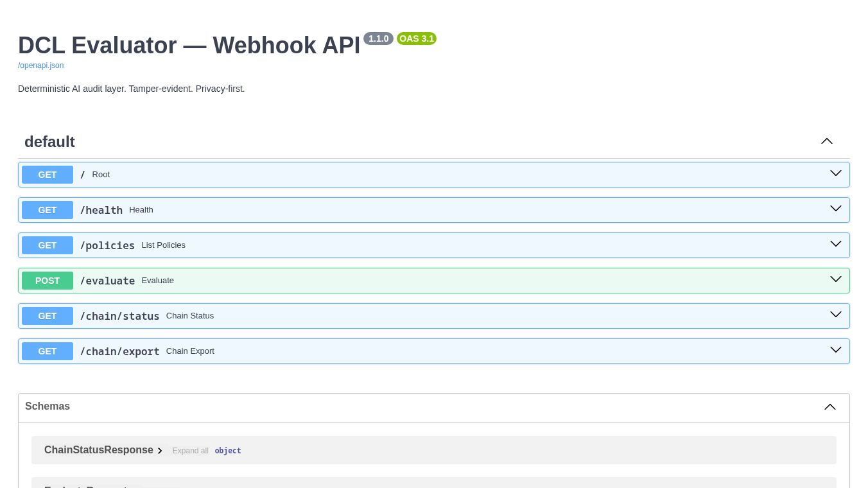Click the /chain/export path text
The width and height of the screenshot is (868, 488).
(x=119, y=351)
